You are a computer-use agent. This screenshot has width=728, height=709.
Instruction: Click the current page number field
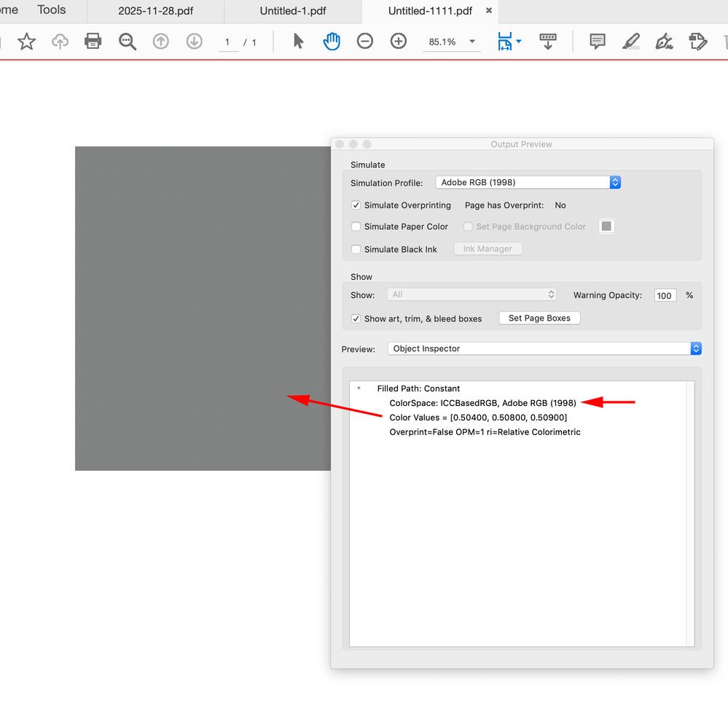tap(228, 42)
